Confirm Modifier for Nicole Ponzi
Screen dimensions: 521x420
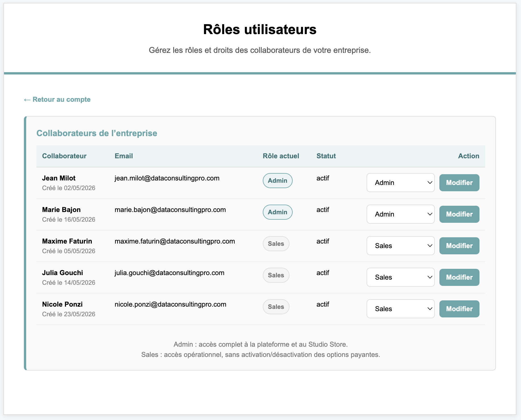pos(459,309)
